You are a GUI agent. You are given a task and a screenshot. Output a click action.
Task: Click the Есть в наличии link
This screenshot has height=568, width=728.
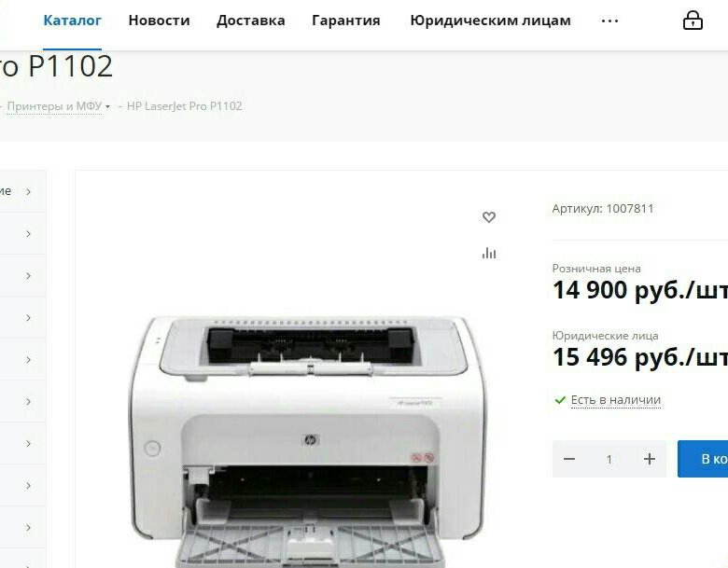pos(616,400)
